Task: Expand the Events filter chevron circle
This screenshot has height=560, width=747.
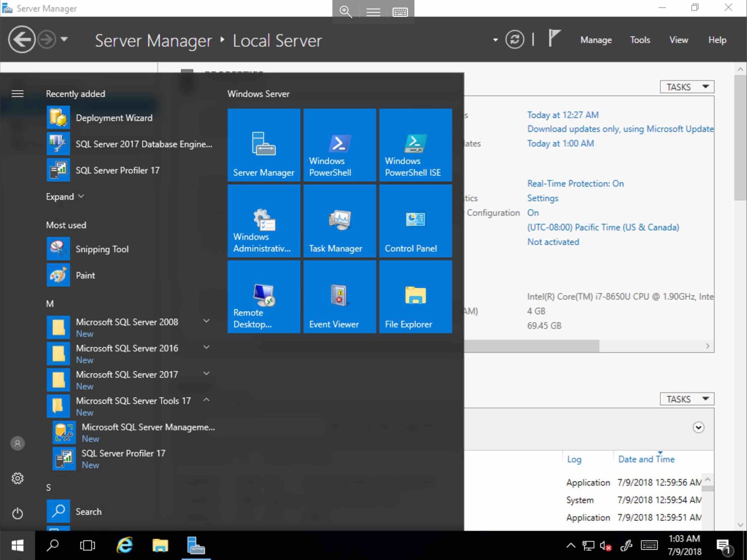Action: coord(698,427)
